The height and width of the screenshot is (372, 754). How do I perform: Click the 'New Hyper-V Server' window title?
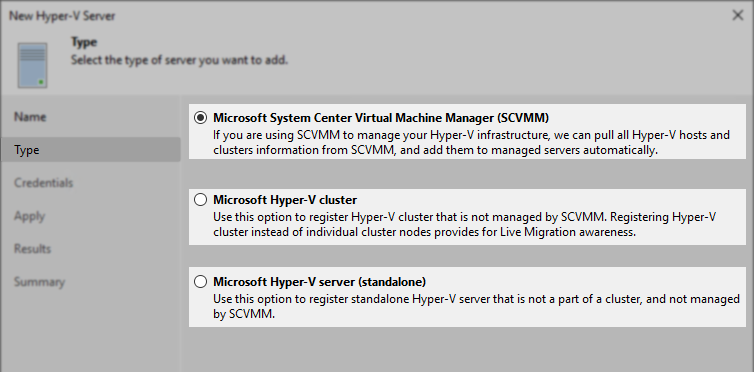pyautogui.click(x=62, y=16)
